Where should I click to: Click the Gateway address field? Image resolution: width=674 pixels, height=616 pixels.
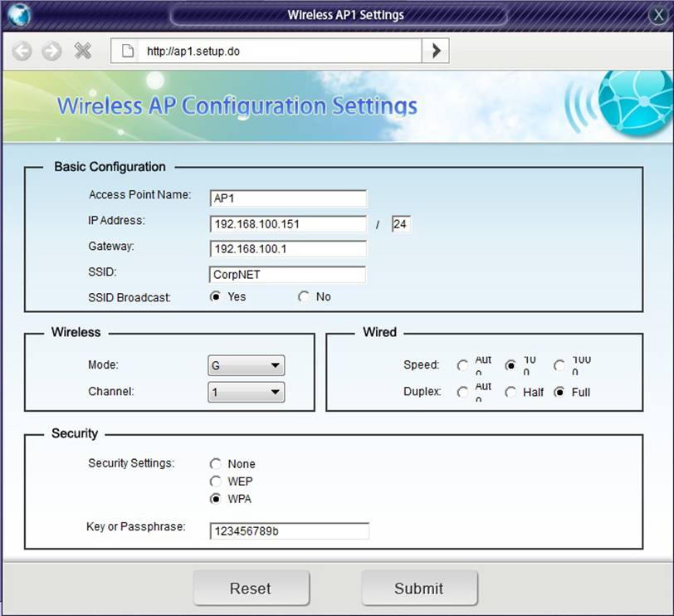tap(287, 249)
